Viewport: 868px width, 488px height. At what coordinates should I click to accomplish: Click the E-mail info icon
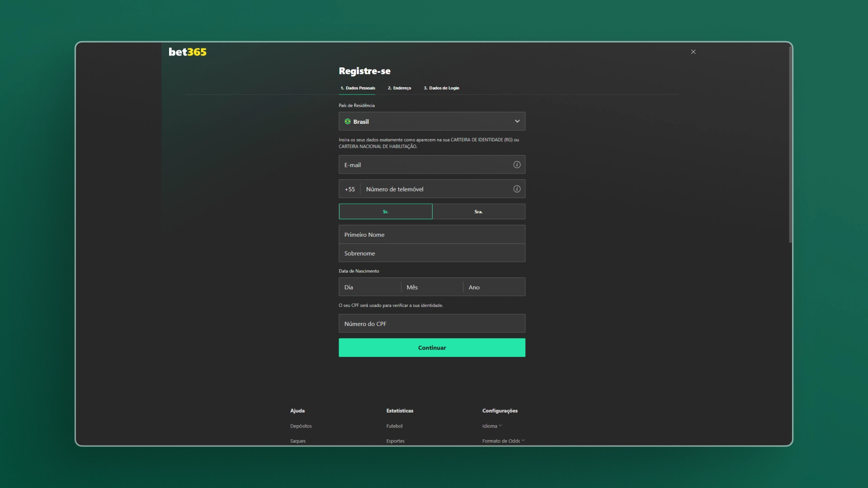[516, 164]
